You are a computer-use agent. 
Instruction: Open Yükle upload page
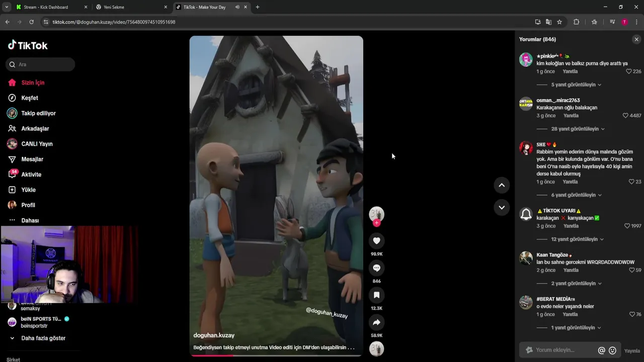click(28, 190)
